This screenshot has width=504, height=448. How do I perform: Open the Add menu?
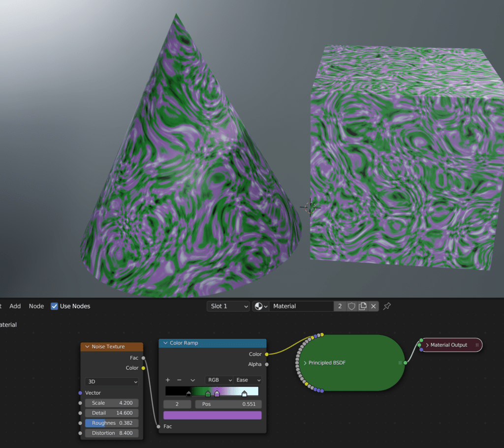tap(15, 306)
